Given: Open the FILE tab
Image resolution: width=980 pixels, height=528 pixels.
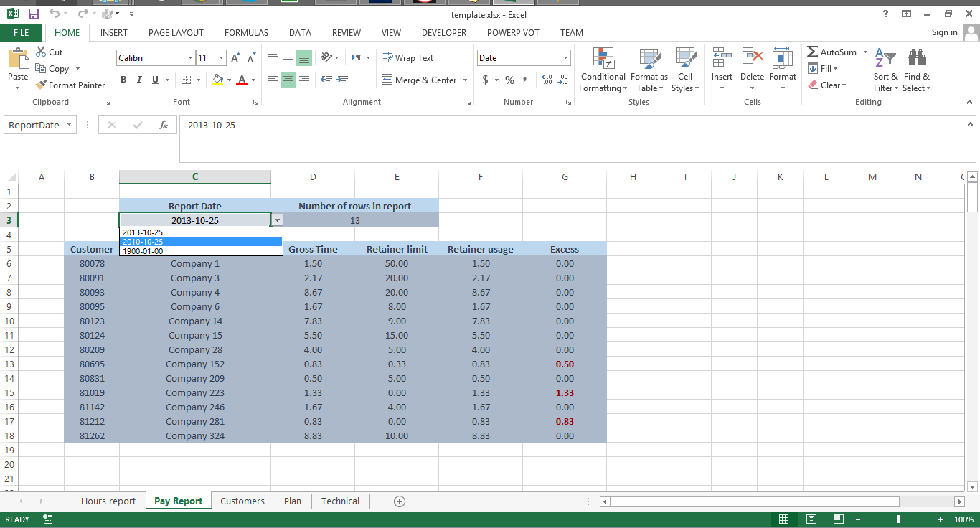Looking at the screenshot, I should (x=22, y=32).
